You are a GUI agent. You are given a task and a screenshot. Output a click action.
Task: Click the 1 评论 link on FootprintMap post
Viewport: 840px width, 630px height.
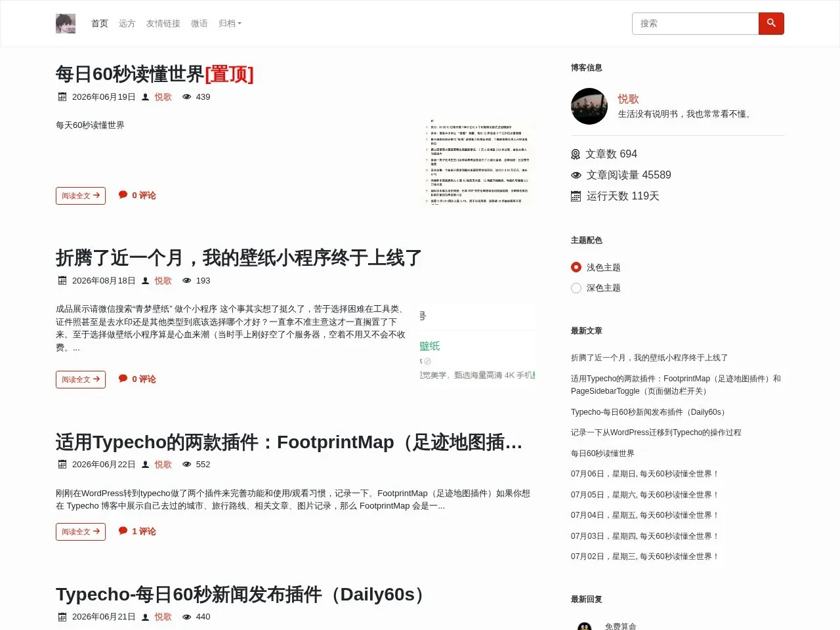[144, 532]
